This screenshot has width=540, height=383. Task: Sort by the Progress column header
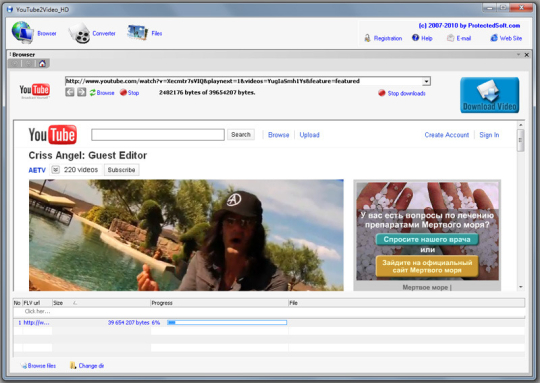pos(219,303)
